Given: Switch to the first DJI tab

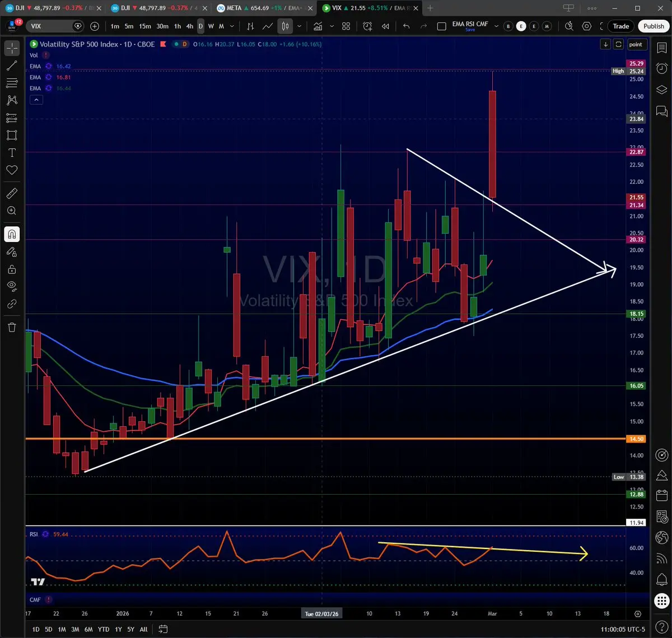Looking at the screenshot, I should [53, 8].
